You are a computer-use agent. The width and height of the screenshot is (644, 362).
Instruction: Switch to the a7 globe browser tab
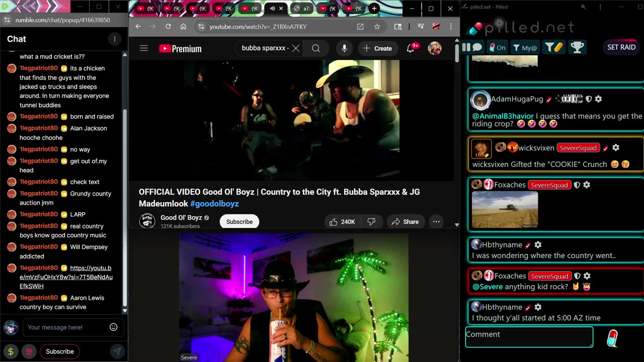pyautogui.click(x=302, y=9)
